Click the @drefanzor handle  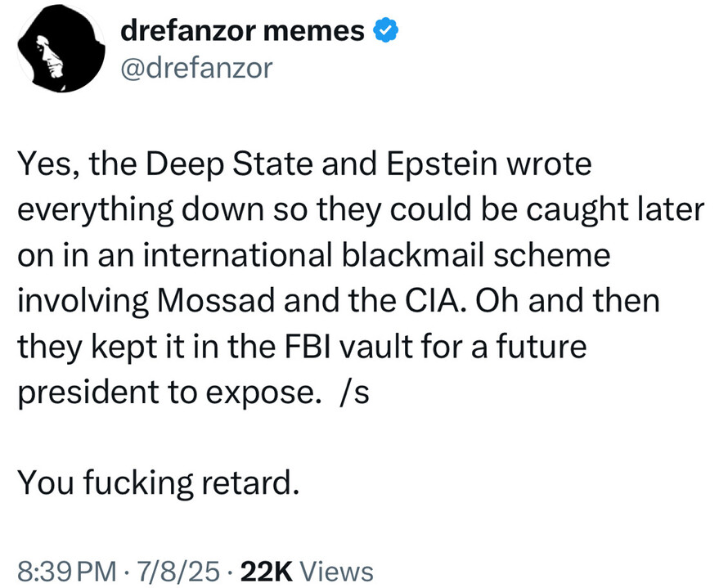click(195, 69)
